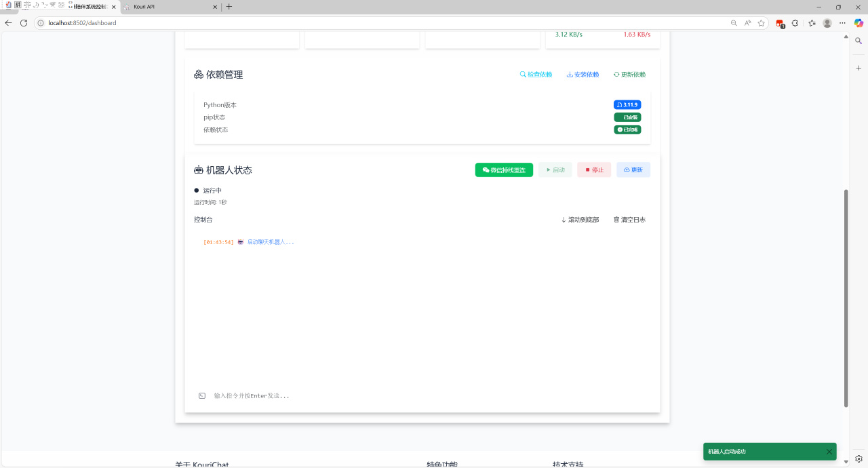This screenshot has width=868, height=468.
Task: Close the active dashboard browser tab
Action: [x=113, y=7]
